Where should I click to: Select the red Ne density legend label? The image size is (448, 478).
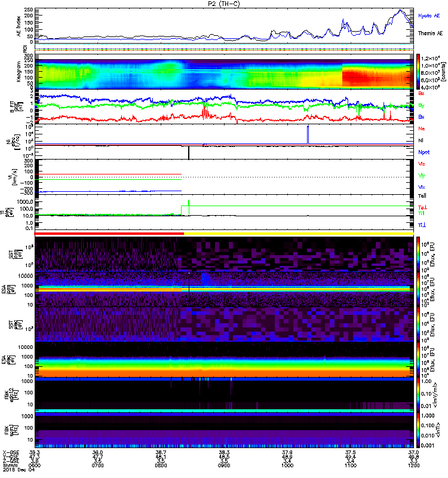click(x=422, y=128)
